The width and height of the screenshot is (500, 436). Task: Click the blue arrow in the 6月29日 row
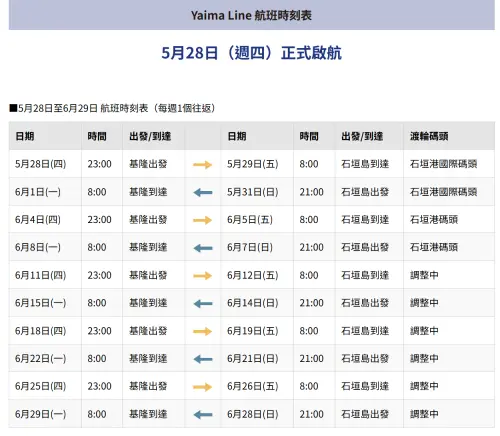203,415
